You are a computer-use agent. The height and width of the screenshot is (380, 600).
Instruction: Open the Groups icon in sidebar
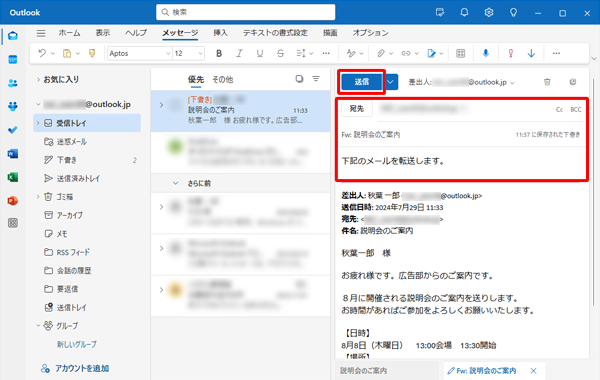coord(13,106)
